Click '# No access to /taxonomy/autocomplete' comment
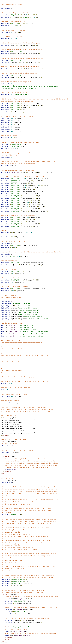The height and width of the screenshot is (644, 72). coord(15,286)
